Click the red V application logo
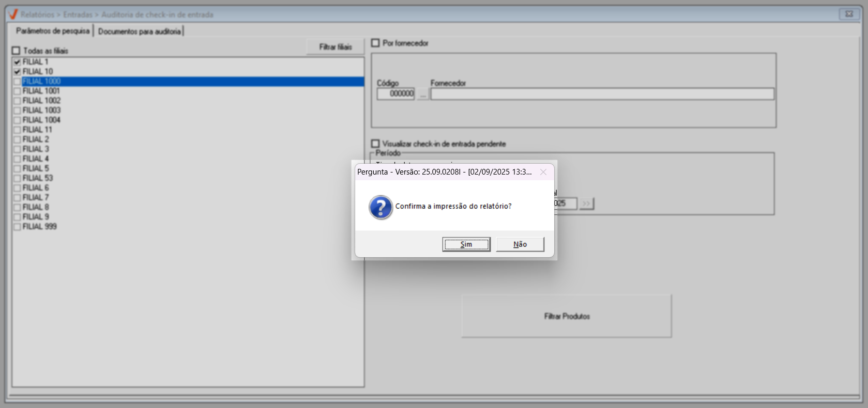This screenshot has width=868, height=408. point(13,14)
